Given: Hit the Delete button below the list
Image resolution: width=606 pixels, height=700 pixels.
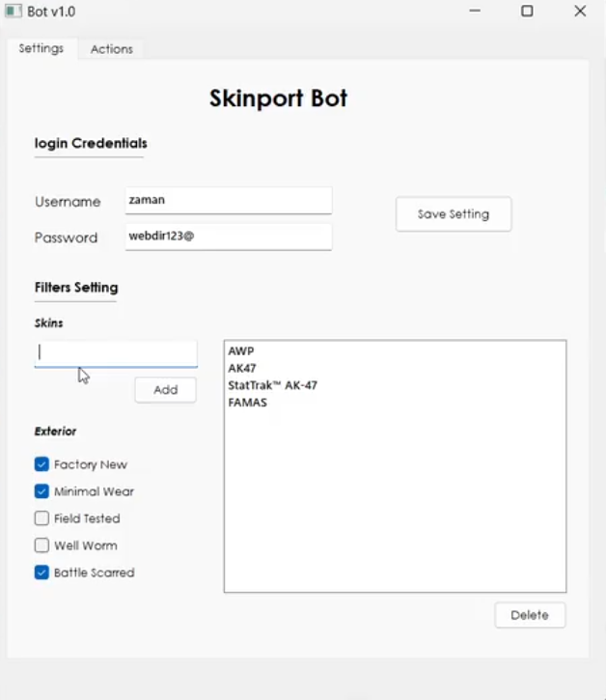Looking at the screenshot, I should 530,615.
